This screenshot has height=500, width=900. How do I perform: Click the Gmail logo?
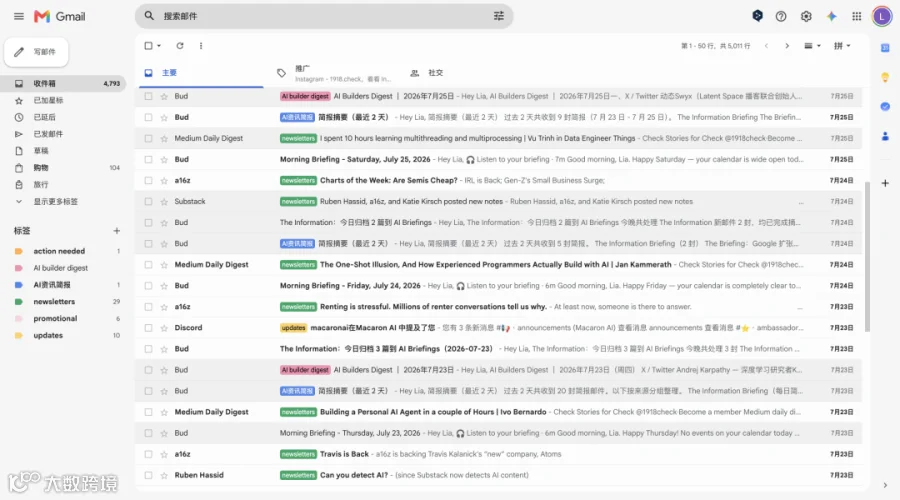tap(59, 16)
